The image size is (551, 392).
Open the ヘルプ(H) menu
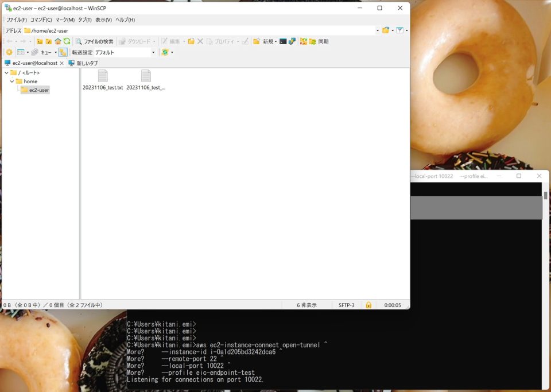click(x=125, y=20)
